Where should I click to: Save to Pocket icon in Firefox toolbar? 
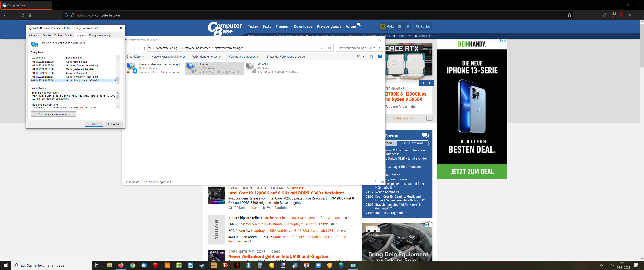(604, 15)
